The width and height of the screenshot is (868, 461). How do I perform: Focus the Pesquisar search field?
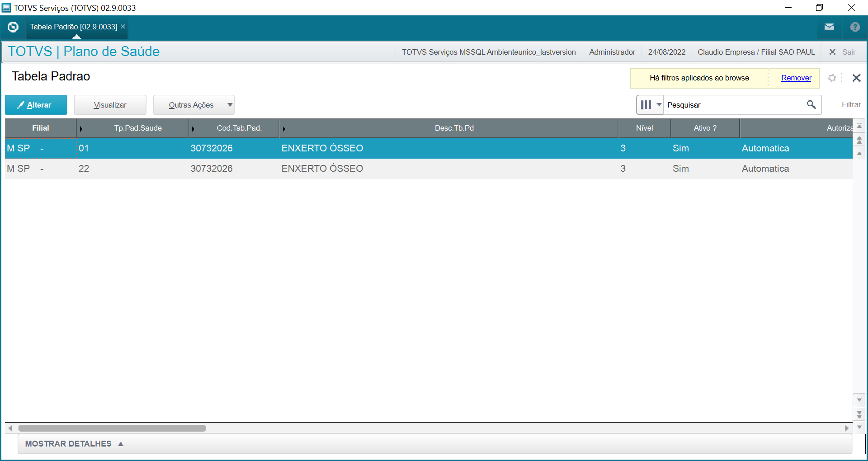point(735,105)
